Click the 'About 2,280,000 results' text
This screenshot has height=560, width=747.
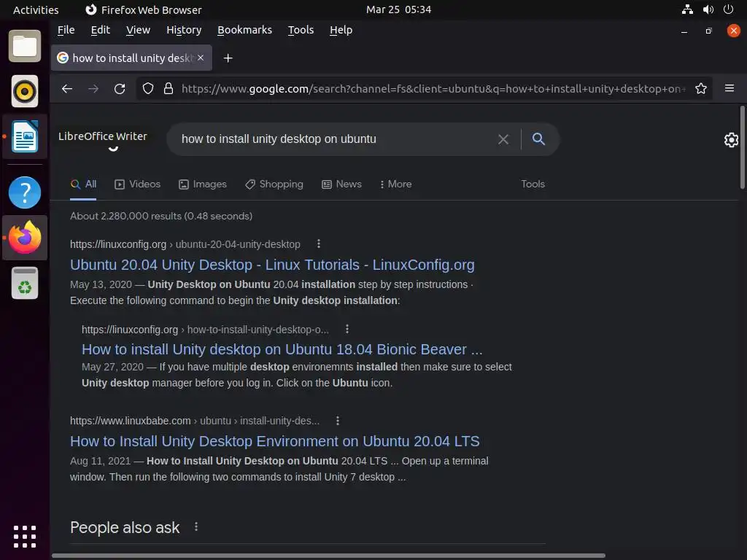click(161, 216)
